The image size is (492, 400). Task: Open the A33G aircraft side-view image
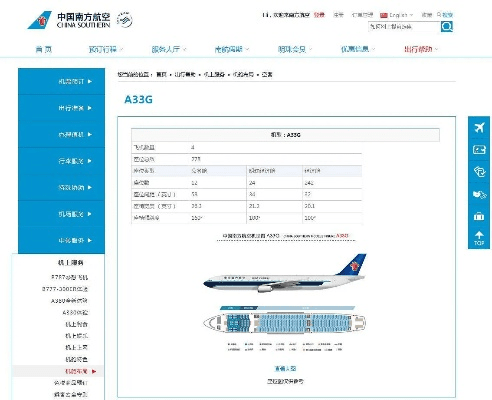coord(285,273)
